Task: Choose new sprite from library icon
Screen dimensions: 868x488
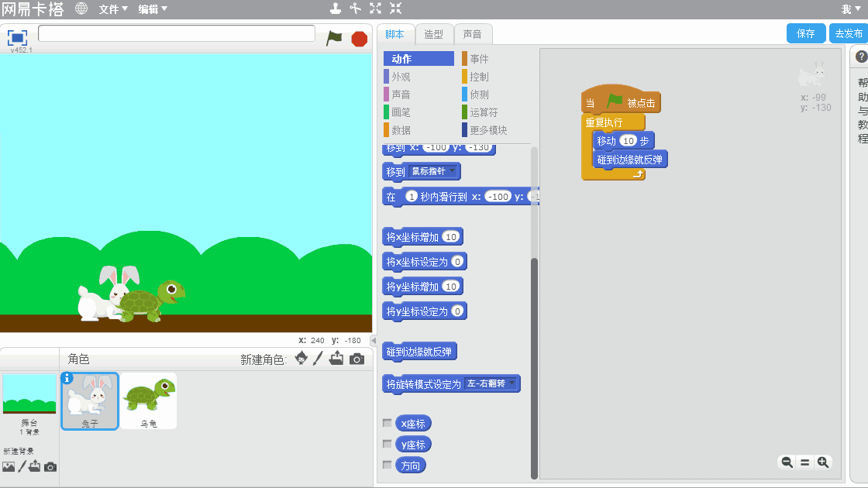Action: pyautogui.click(x=301, y=359)
